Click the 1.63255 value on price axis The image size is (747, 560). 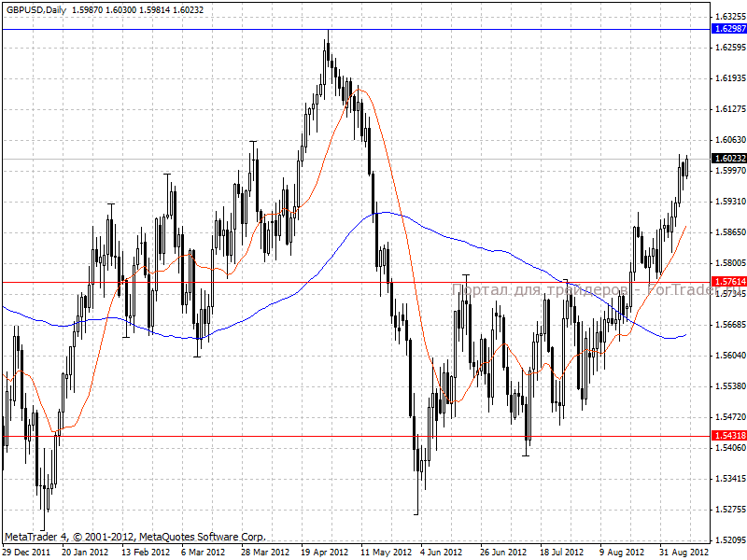(x=731, y=17)
